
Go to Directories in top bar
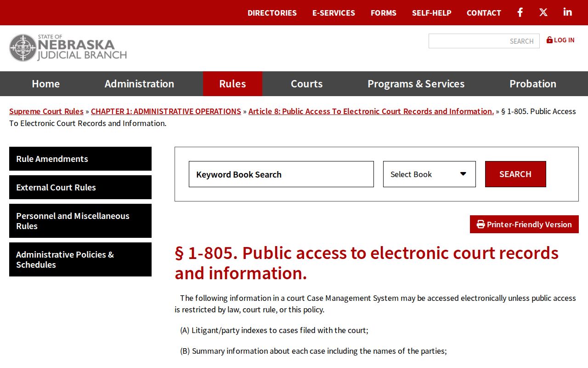tap(272, 13)
